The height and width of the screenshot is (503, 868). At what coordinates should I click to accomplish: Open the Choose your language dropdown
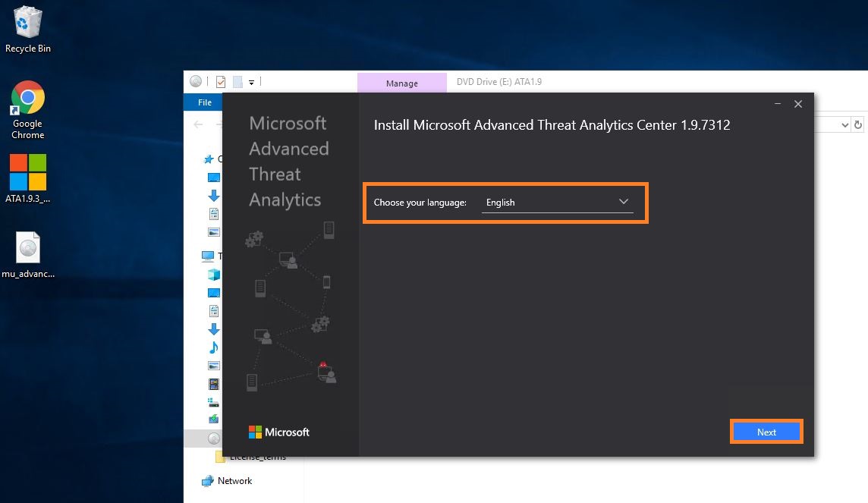pos(558,203)
